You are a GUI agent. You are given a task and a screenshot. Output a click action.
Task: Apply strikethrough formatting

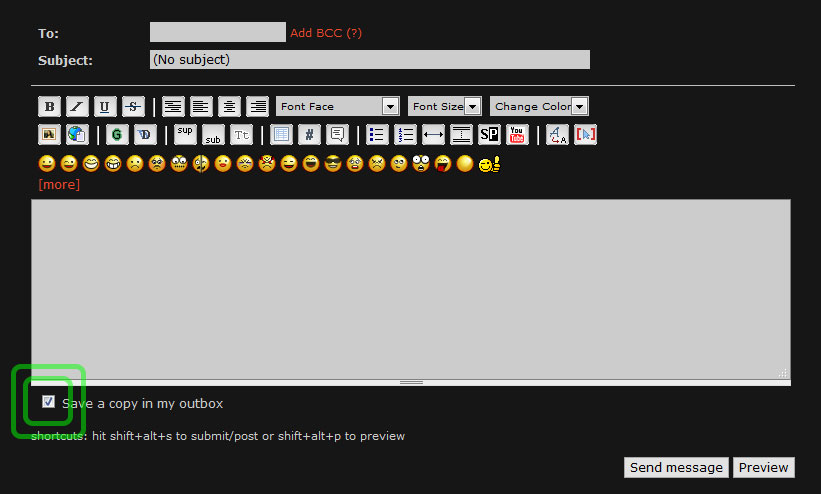(x=133, y=107)
